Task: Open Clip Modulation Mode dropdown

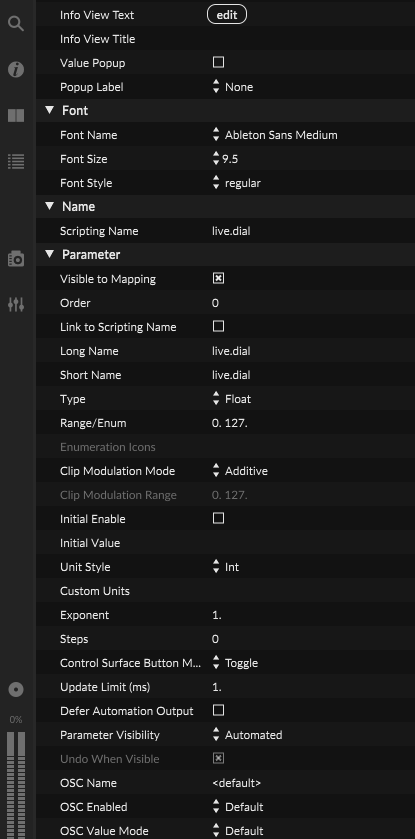Action: click(x=240, y=471)
